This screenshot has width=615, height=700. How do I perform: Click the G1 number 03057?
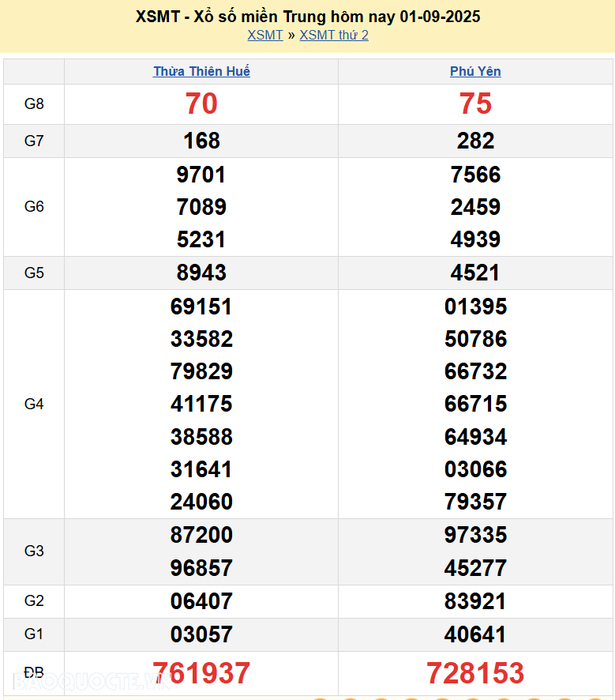201,634
